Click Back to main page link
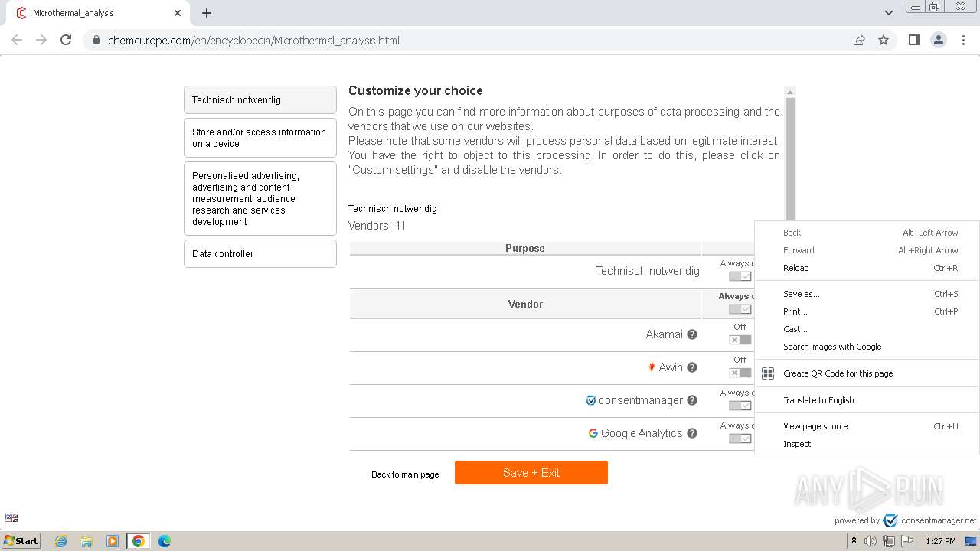 [405, 474]
